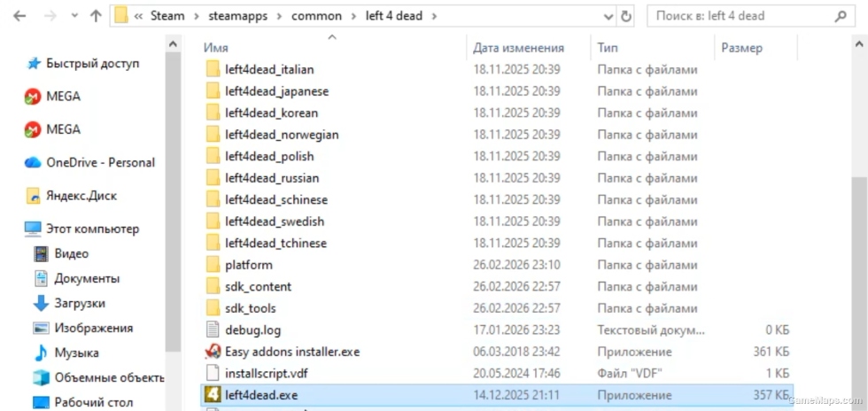Image resolution: width=868 pixels, height=411 pixels.
Task: Expand chevron after left 4 dead breadcrumb
Action: tap(433, 16)
